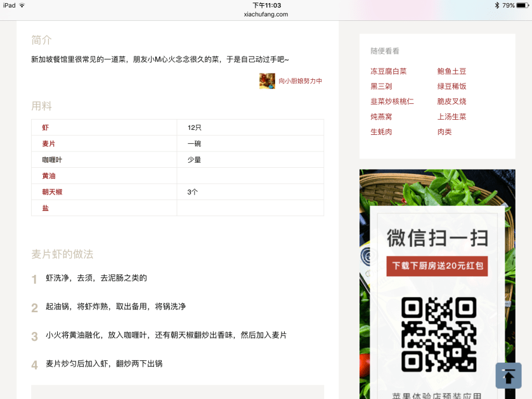Open 鲍鱼土豆 recipe link
This screenshot has width=532, height=399.
pyautogui.click(x=451, y=72)
